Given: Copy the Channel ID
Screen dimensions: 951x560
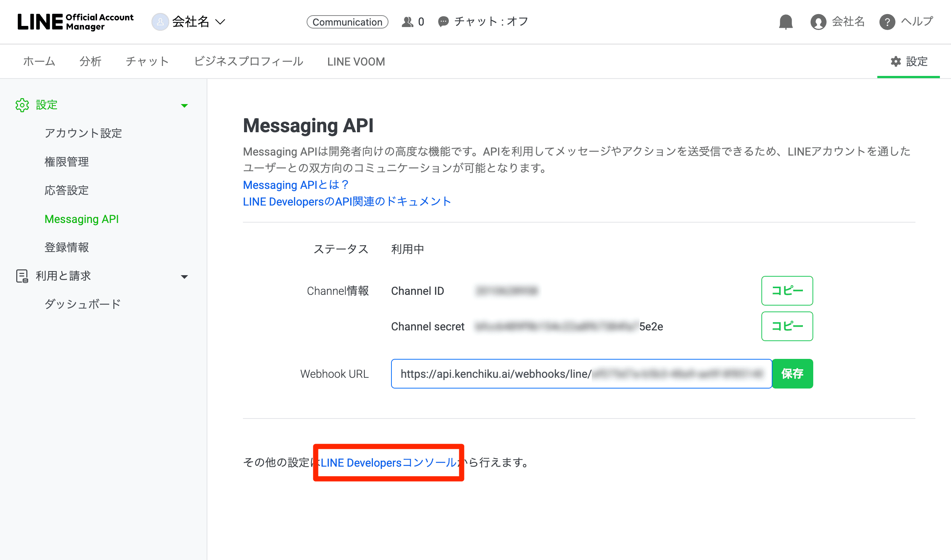Looking at the screenshot, I should point(787,291).
